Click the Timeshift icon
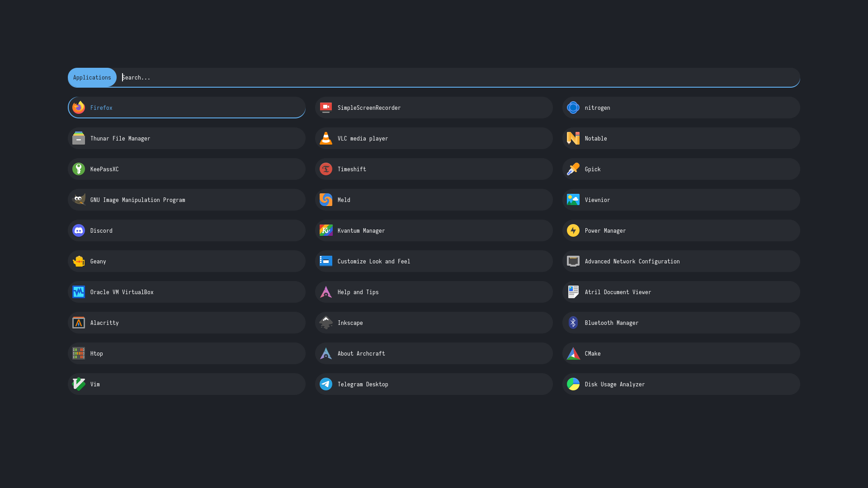Screen dimensions: 868x488 (325, 169)
